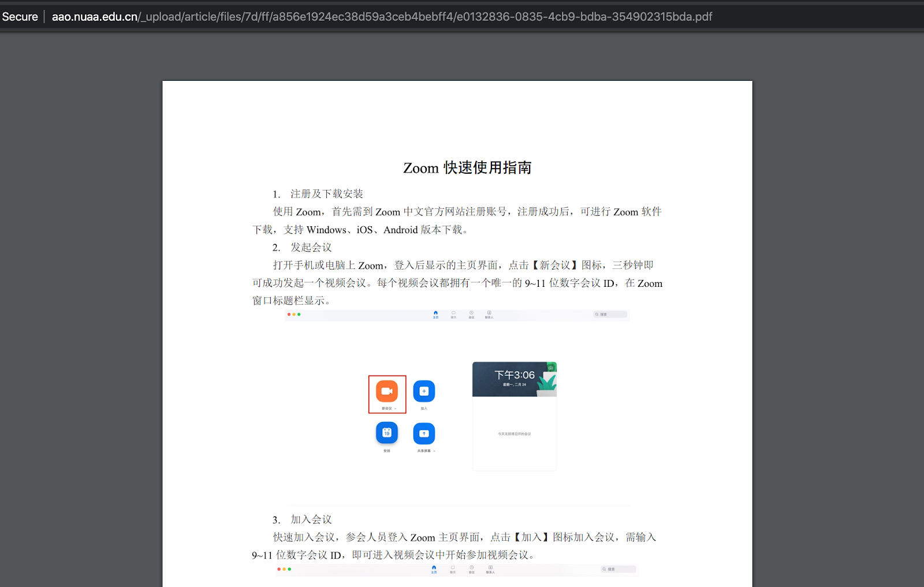Click the heading '3. 加入会议'
Viewport: 924px width, 587px height.
point(302,519)
